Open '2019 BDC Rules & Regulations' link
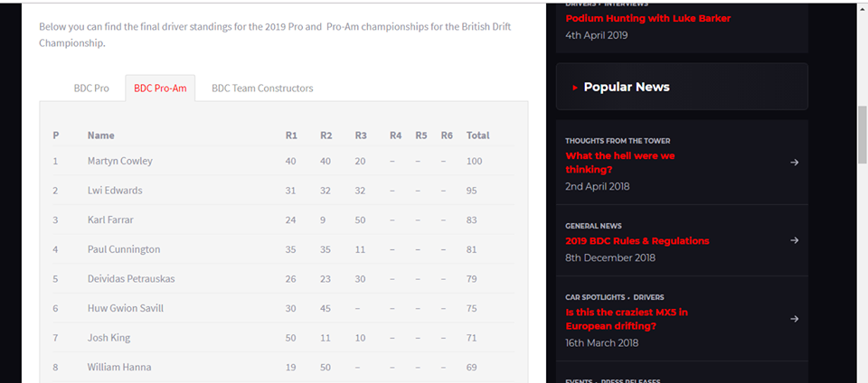Screen dimensions: 868x383 pyautogui.click(x=637, y=241)
